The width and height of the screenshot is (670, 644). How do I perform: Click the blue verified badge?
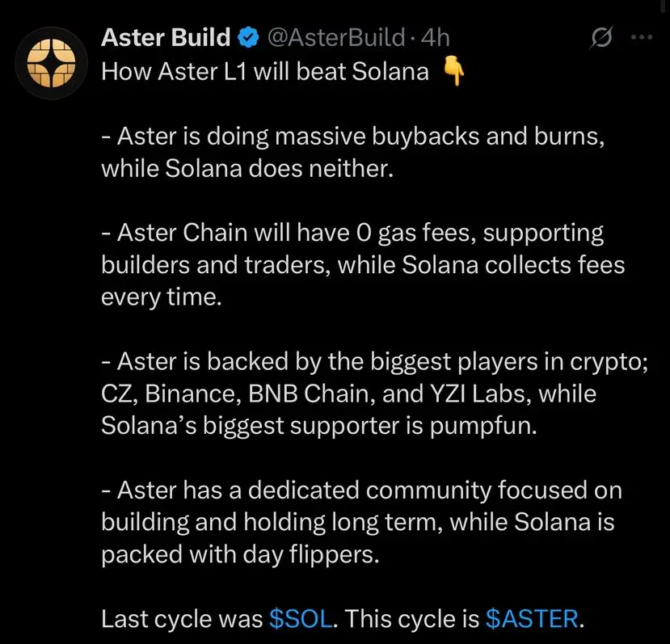248,38
